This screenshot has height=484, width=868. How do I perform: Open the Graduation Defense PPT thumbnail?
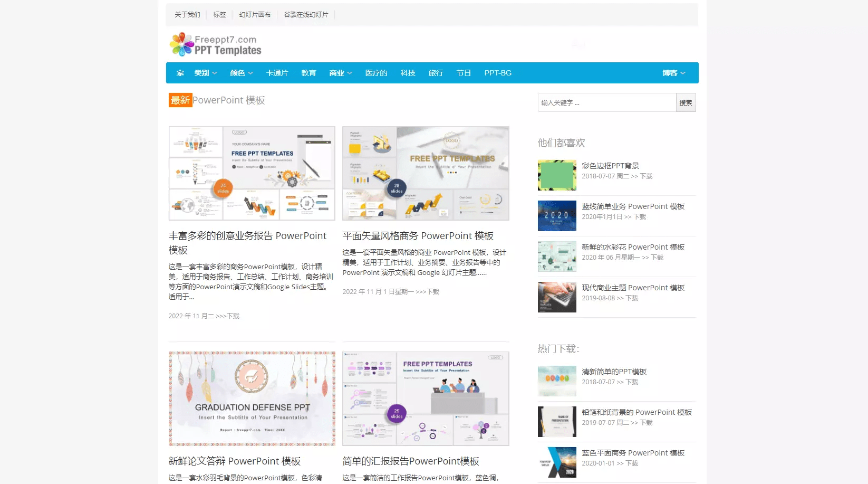coord(252,398)
